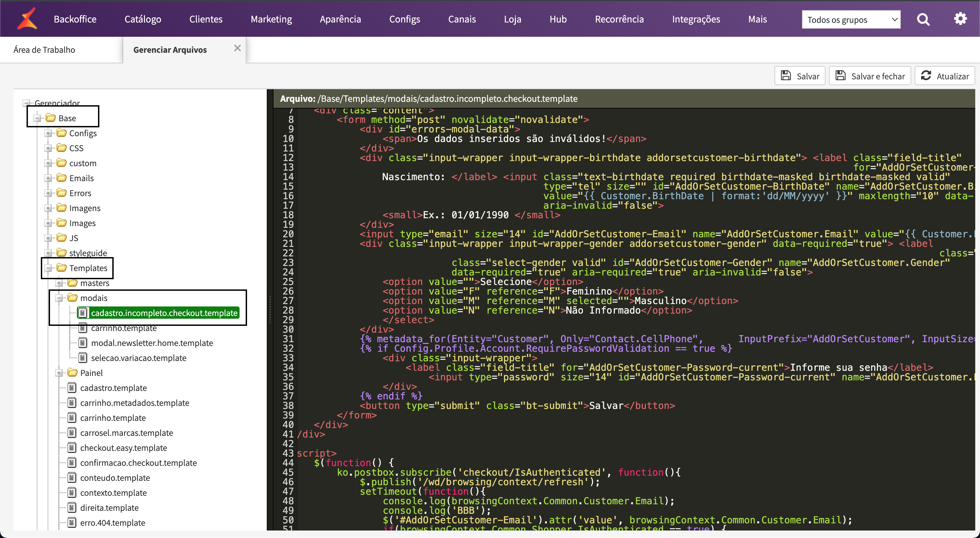The image size is (980, 538).
Task: Click file icon of carrosel.marcas.template
Action: point(72,432)
